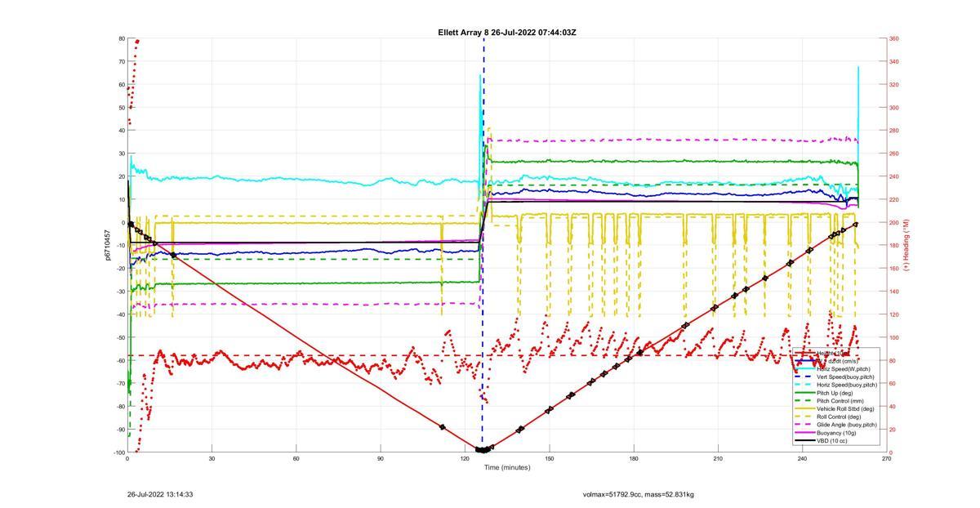This screenshot has height=508, width=980.
Task: Click x-axis tick label '180'
Action: tap(634, 458)
